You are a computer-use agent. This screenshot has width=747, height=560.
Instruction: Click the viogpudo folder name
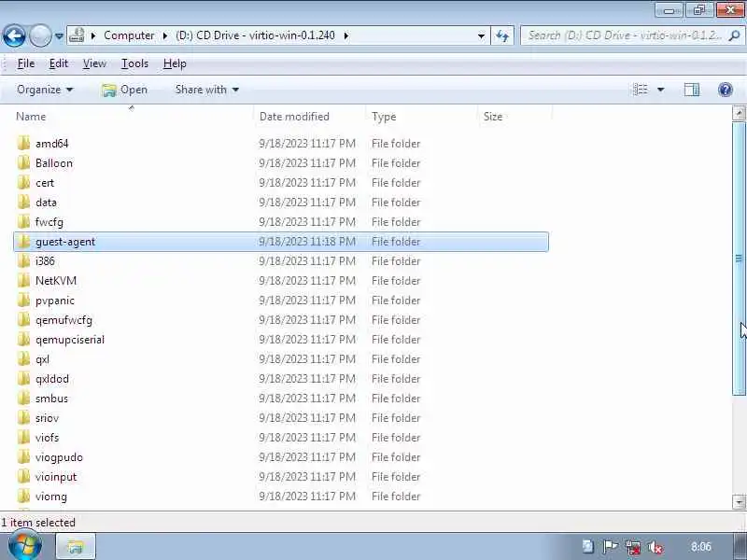click(59, 457)
